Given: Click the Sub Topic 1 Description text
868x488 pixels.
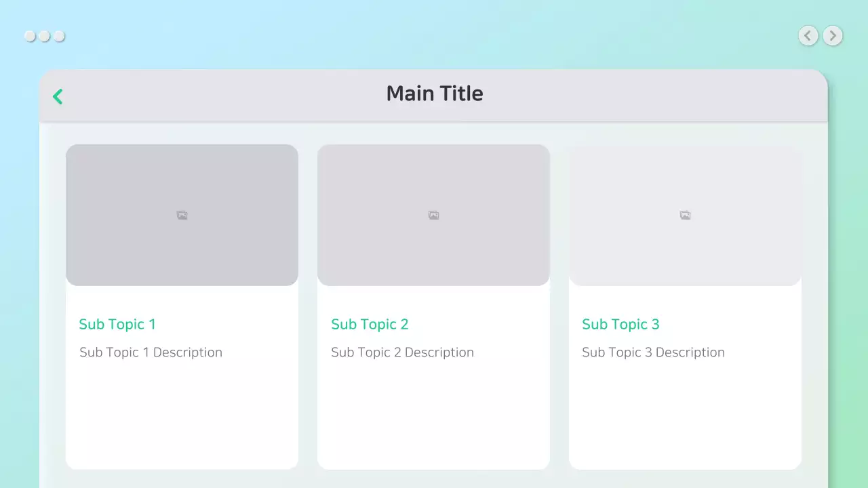Looking at the screenshot, I should point(151,352).
